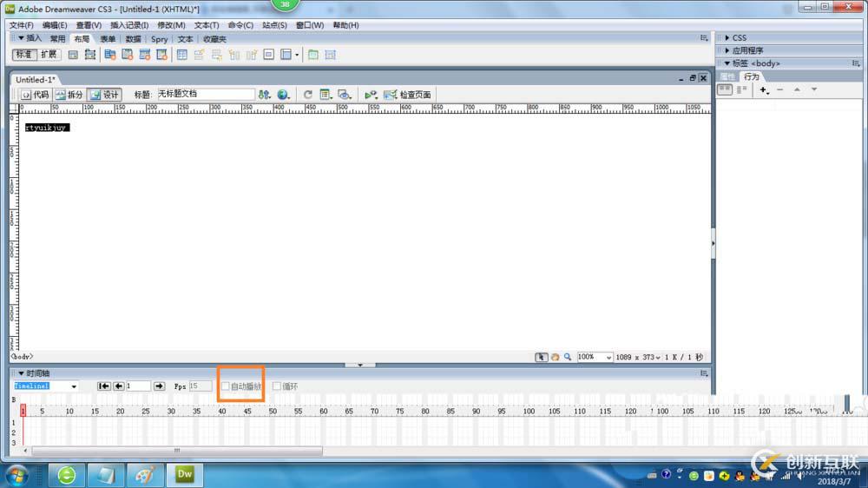Click the Refresh Design View icon
868x488 pixels.
pyautogui.click(x=308, y=95)
